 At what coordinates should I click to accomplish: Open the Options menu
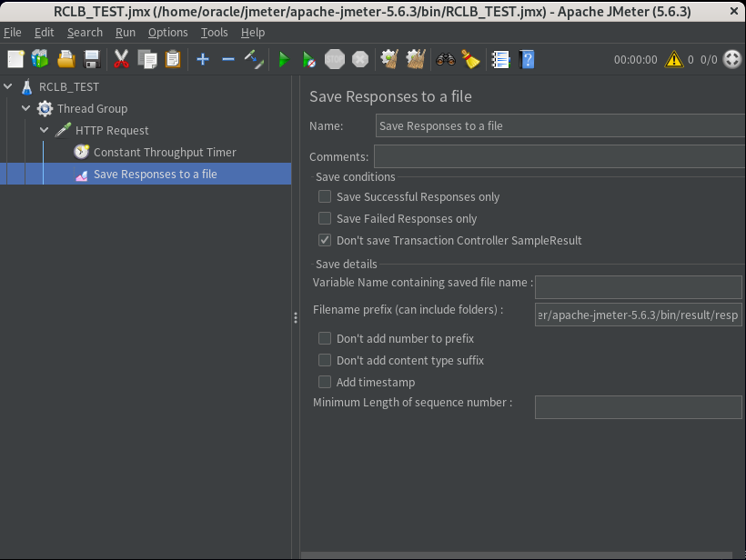coord(167,32)
